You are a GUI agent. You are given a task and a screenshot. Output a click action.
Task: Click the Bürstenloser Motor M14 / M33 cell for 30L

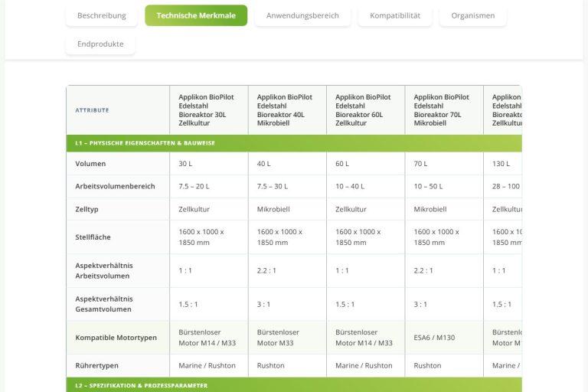point(209,338)
